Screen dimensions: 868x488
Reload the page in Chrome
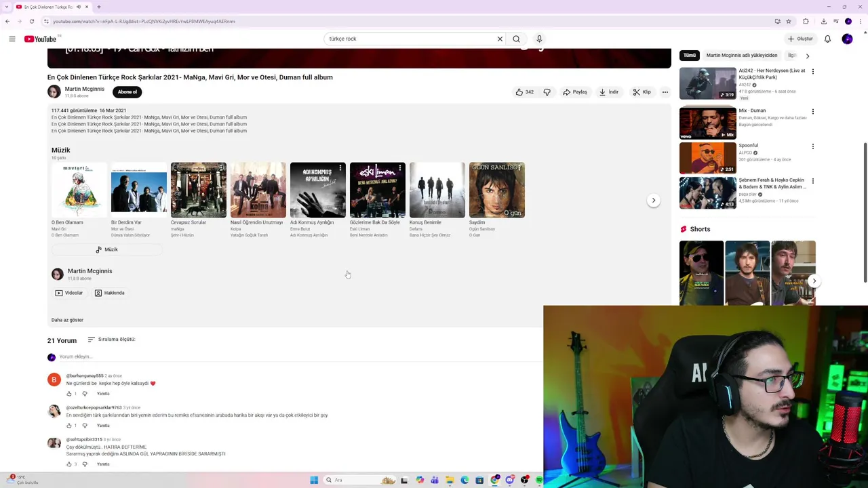pos(31,21)
